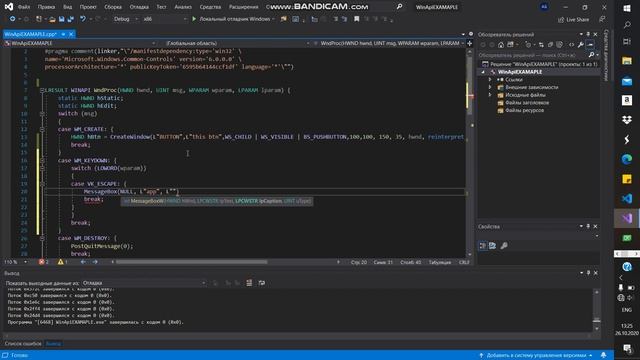The image size is (640, 360).
Task: Switch to the Вывод bottom tab
Action: [53, 344]
